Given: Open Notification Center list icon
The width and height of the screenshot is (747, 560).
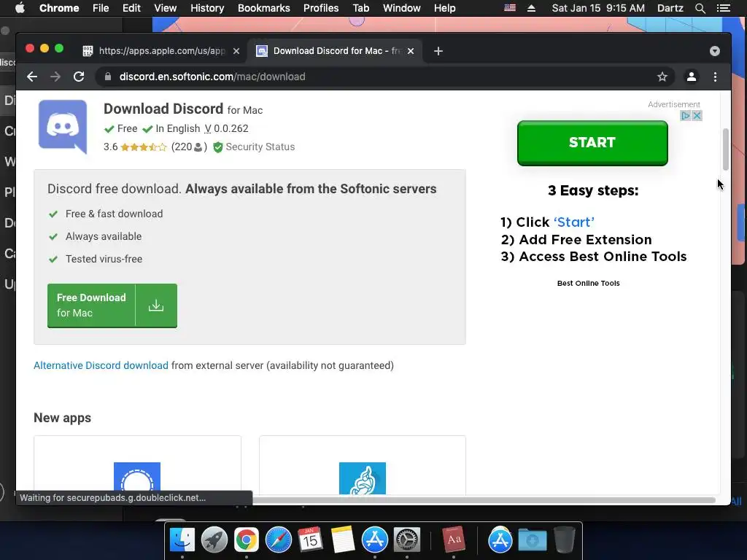Looking at the screenshot, I should (x=723, y=8).
